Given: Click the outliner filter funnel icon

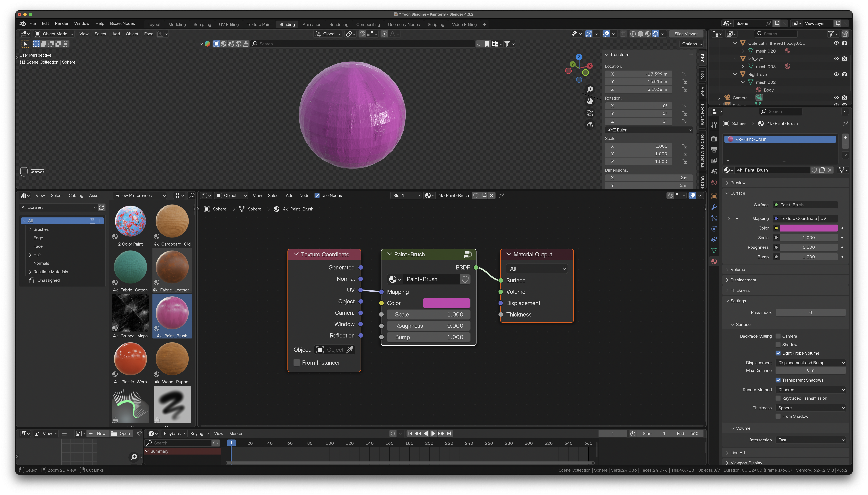Looking at the screenshot, I should point(831,34).
